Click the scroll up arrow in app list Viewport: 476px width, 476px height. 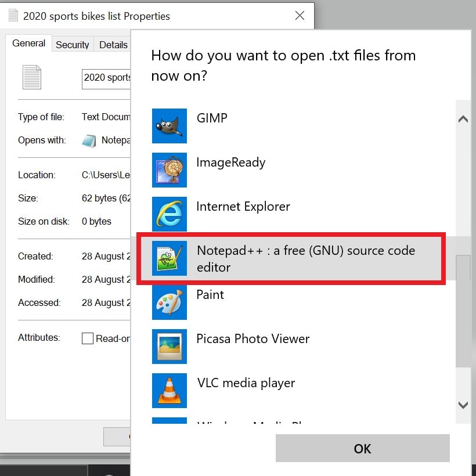(x=463, y=119)
